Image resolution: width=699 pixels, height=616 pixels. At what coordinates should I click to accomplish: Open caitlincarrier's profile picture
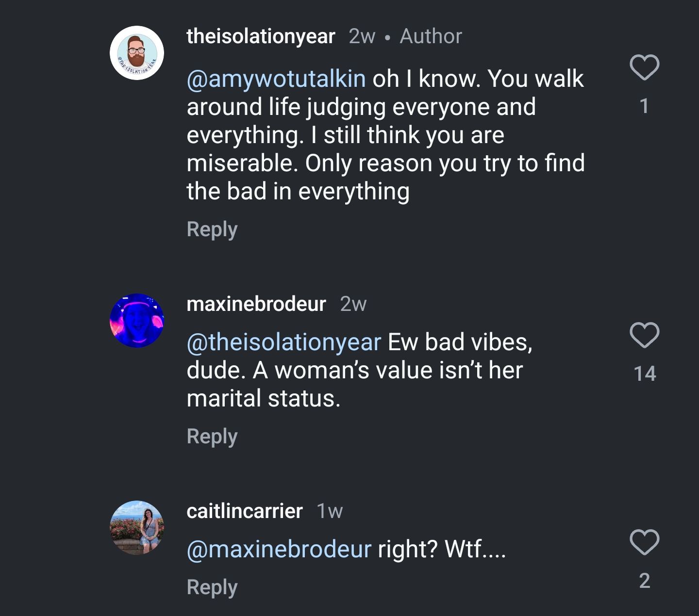click(x=137, y=528)
